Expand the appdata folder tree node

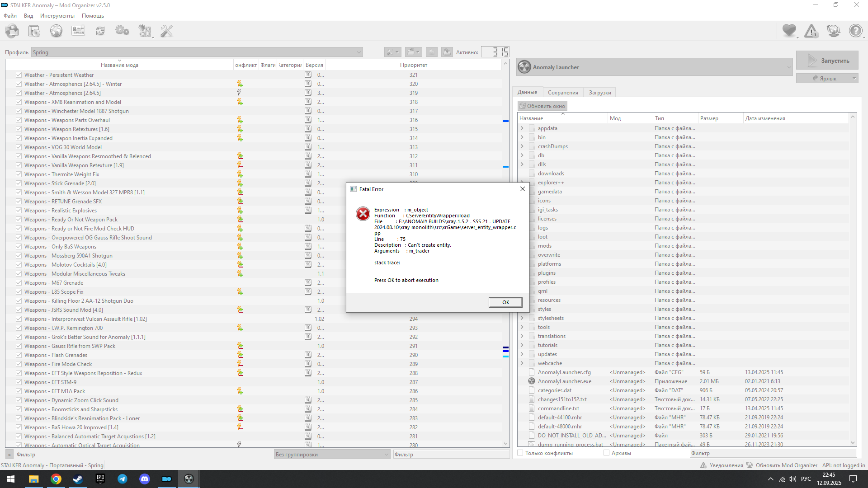pyautogui.click(x=522, y=128)
